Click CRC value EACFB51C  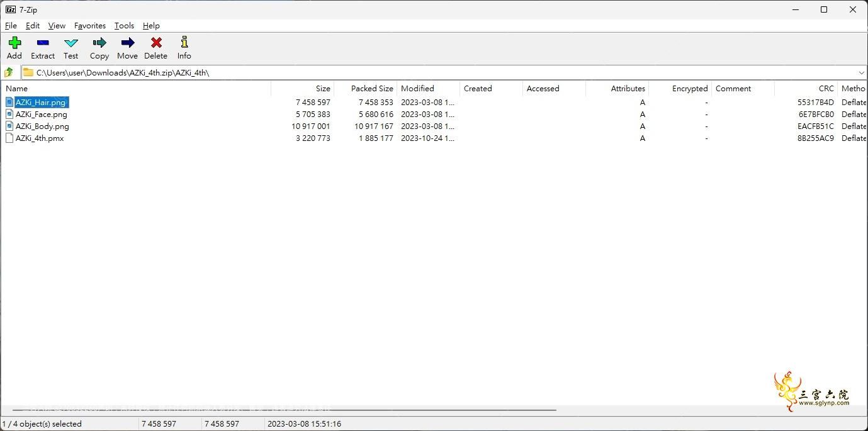[815, 126]
